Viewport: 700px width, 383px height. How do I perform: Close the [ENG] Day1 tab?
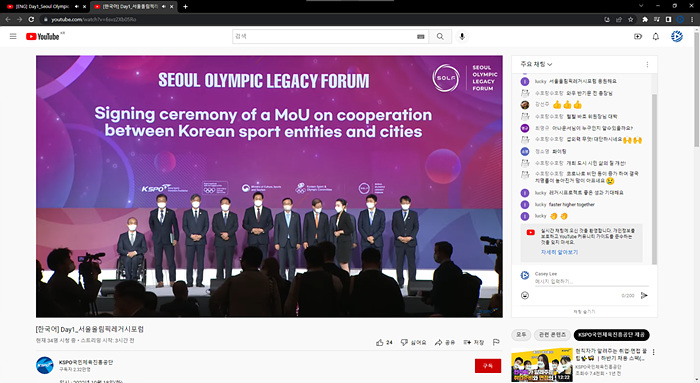pyautogui.click(x=84, y=7)
